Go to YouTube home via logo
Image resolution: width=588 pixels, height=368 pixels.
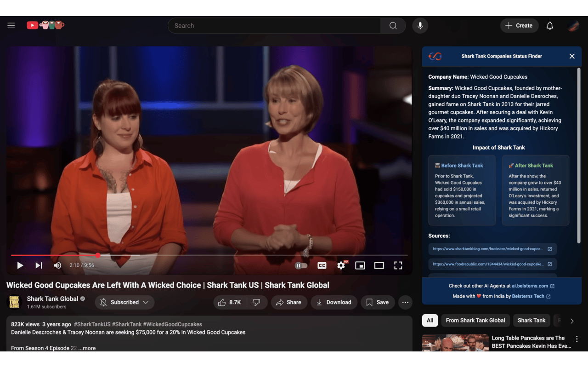45,25
